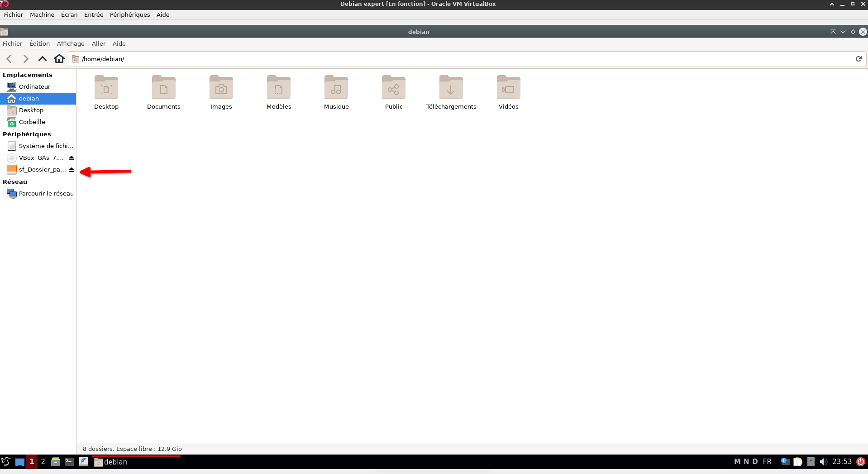This screenshot has width=868, height=474.
Task: Switch to virtual desktop 2
Action: coord(43,462)
